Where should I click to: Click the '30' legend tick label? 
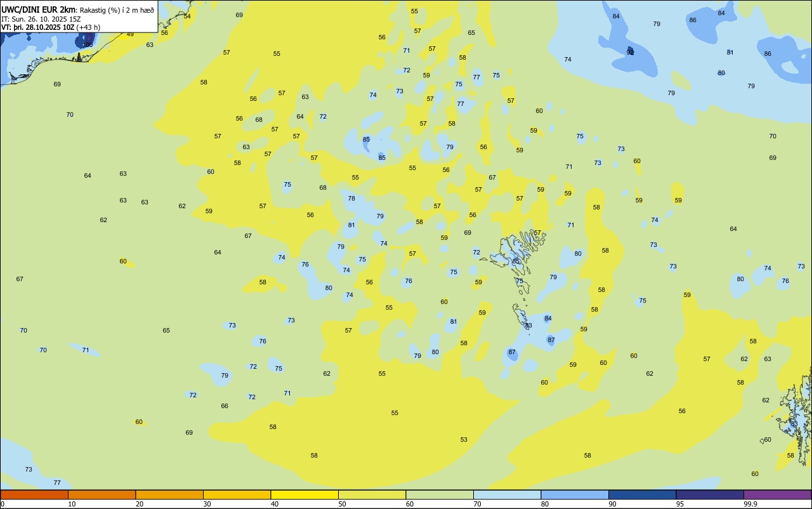pos(207,504)
